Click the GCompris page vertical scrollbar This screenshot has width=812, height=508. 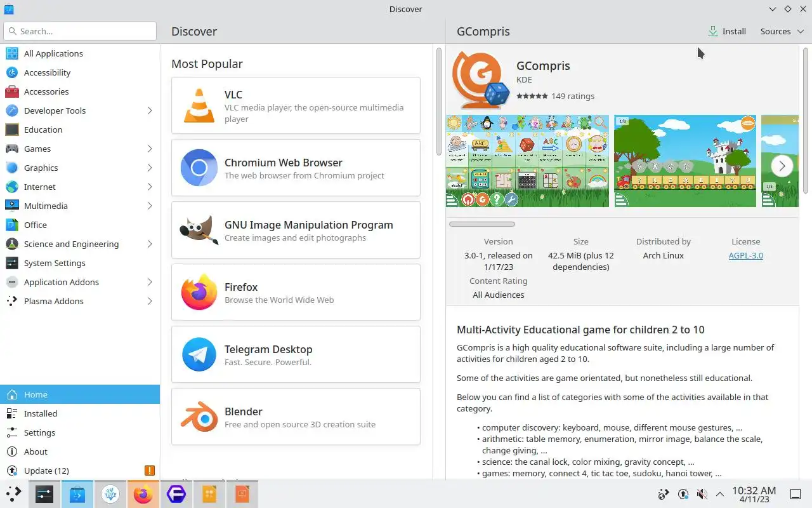pos(806,121)
